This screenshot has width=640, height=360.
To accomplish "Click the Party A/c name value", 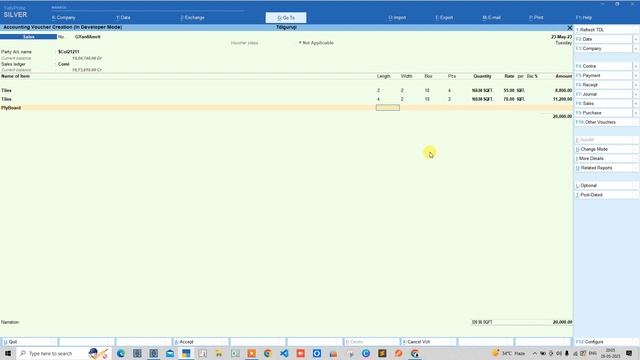I will (x=69, y=52).
